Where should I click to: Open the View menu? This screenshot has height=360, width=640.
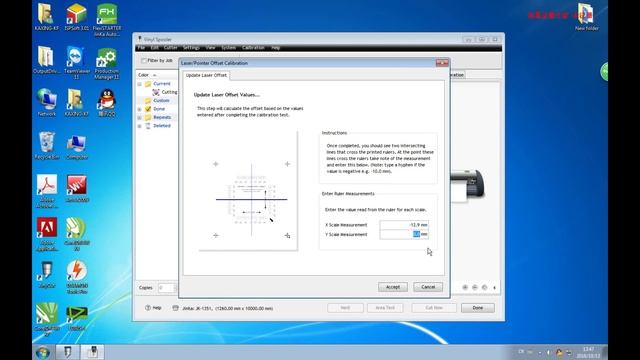[210, 48]
